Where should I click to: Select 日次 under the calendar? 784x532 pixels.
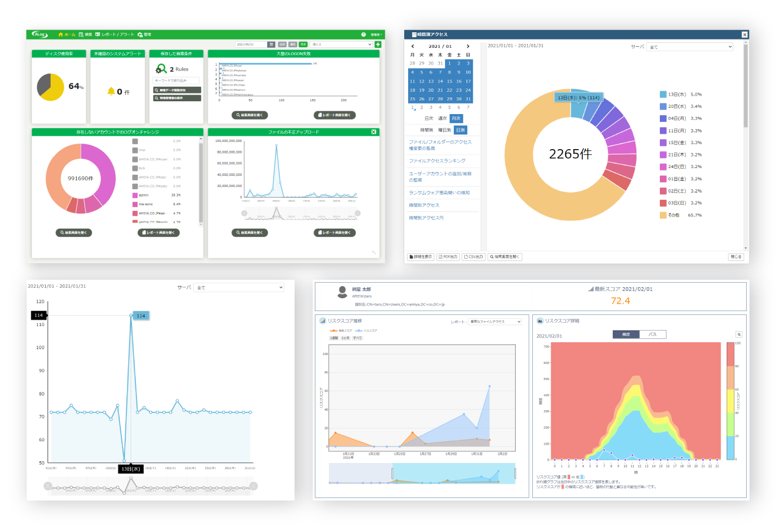tap(429, 119)
